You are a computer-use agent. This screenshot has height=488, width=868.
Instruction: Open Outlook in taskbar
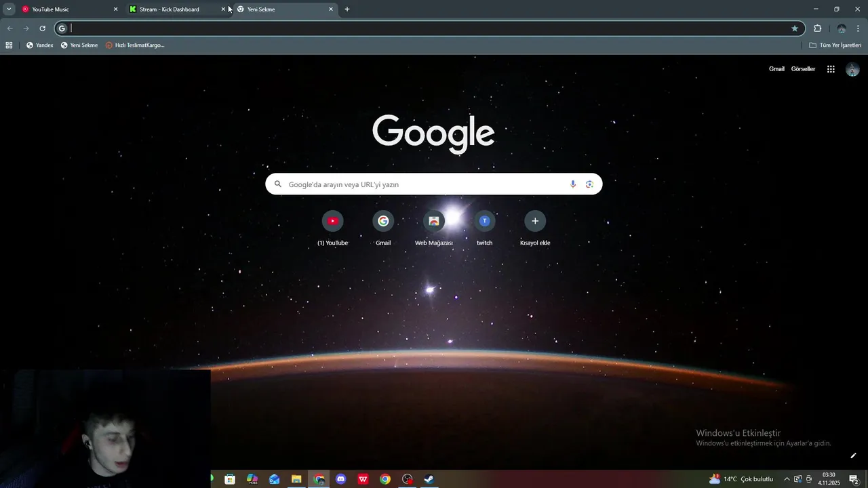coord(274,479)
